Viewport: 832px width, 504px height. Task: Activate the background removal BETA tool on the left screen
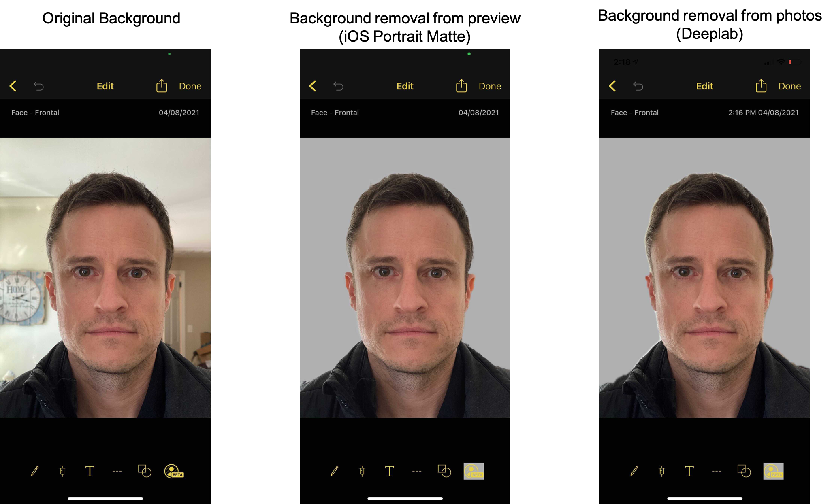[x=173, y=471]
